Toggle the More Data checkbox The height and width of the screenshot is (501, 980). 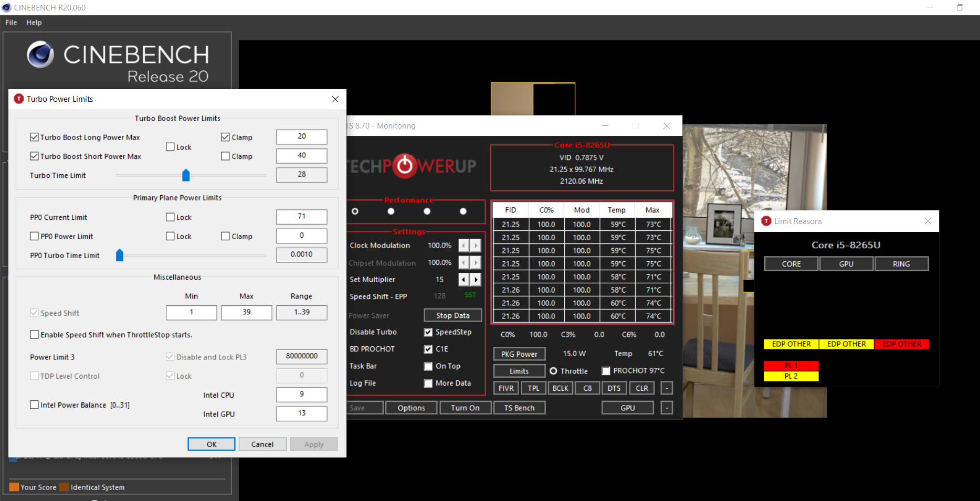pyautogui.click(x=428, y=383)
